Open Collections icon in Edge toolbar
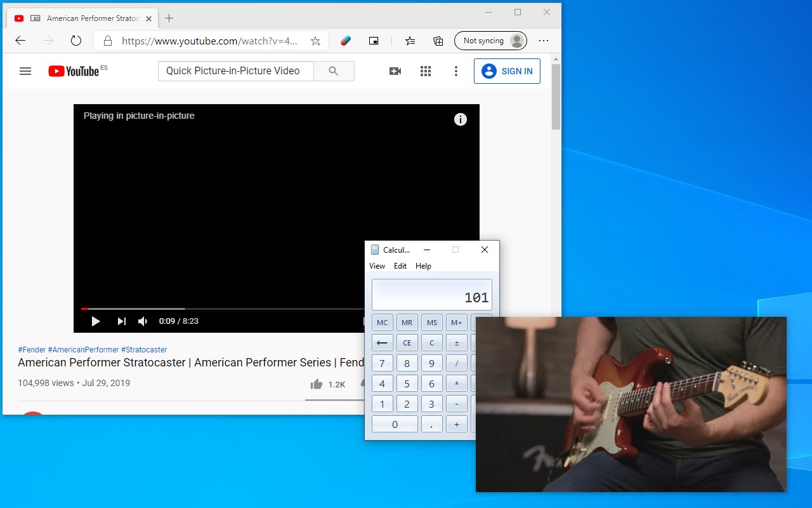Viewport: 812px width, 508px height. tap(438, 41)
